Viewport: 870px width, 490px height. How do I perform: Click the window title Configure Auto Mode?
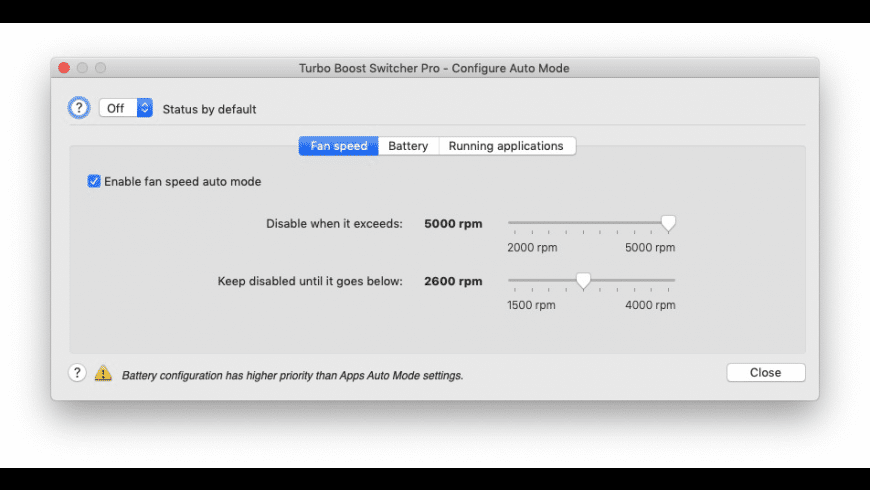[x=434, y=68]
